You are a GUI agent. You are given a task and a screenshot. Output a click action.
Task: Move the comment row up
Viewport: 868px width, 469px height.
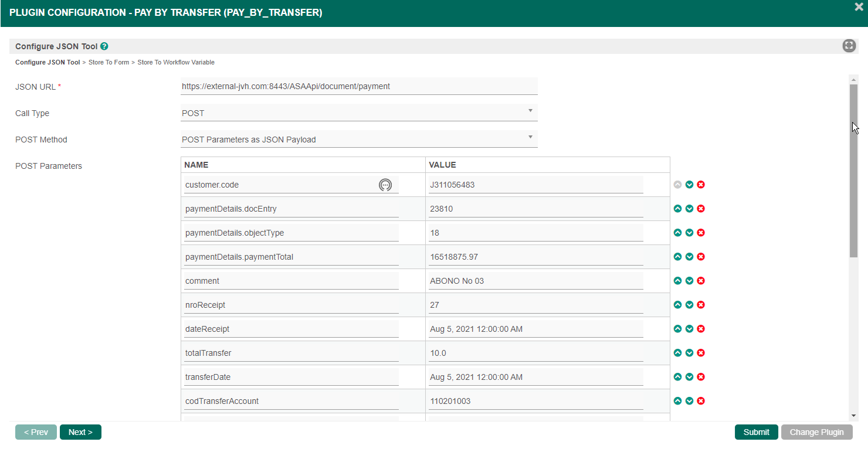(678, 281)
